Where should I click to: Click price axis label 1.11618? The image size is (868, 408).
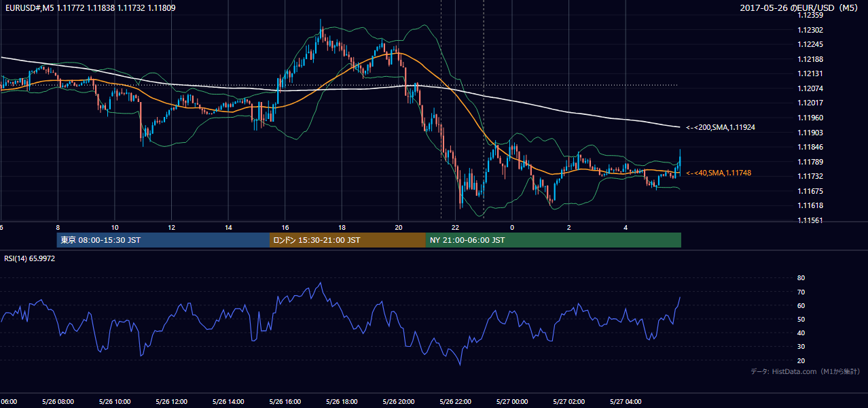[809, 205]
